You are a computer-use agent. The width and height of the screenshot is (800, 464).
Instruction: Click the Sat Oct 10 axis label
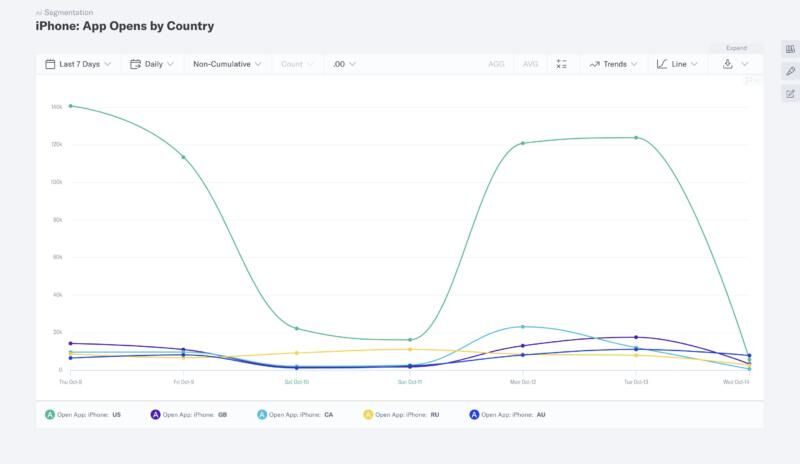click(x=297, y=382)
